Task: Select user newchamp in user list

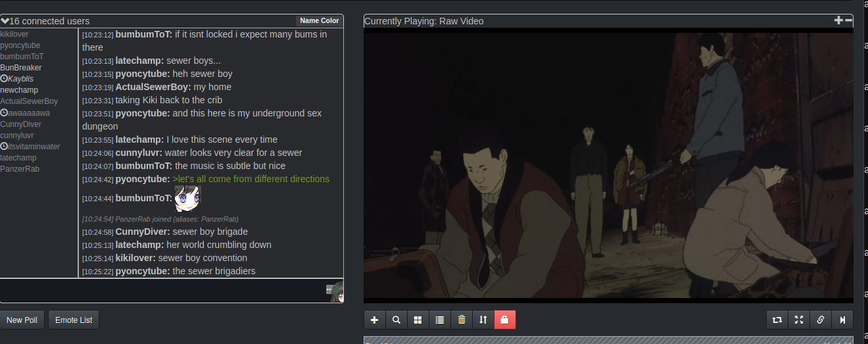Action: 19,90
